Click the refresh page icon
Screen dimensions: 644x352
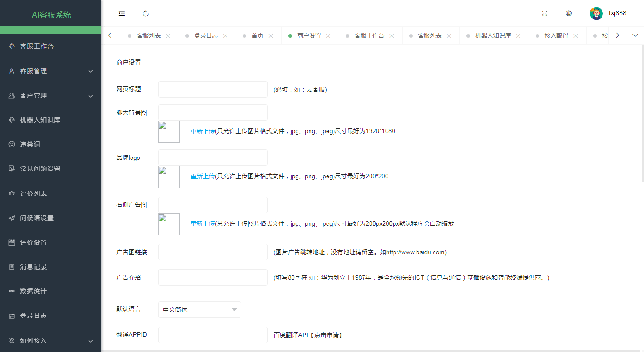(x=146, y=13)
